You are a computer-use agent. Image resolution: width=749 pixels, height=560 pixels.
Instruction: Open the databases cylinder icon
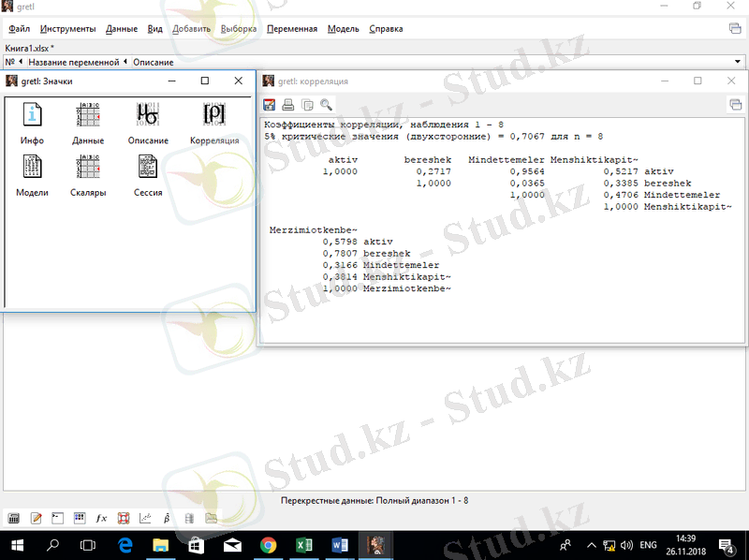coord(189,518)
